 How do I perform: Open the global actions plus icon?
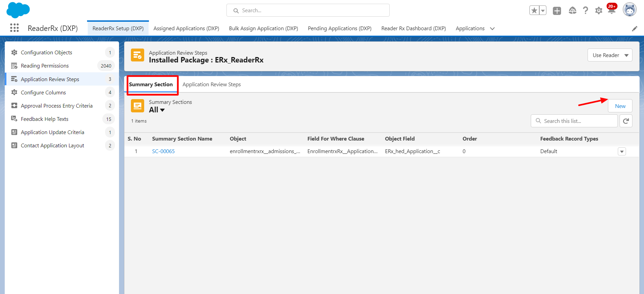click(557, 11)
